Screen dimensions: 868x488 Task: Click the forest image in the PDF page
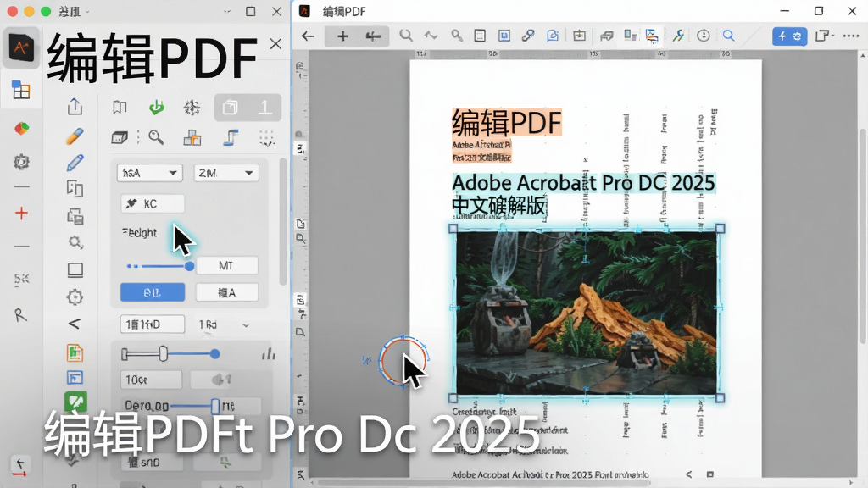coord(587,313)
